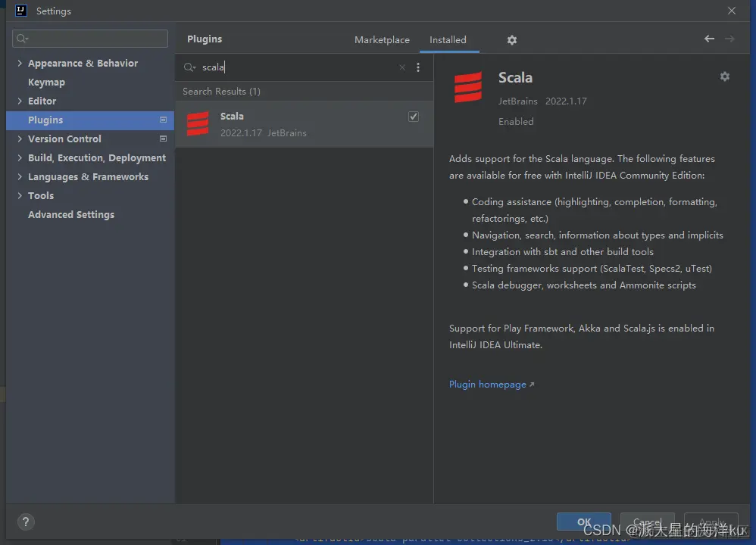Click the JetBrains vendor name in details
This screenshot has width=756, height=545.
(518, 101)
